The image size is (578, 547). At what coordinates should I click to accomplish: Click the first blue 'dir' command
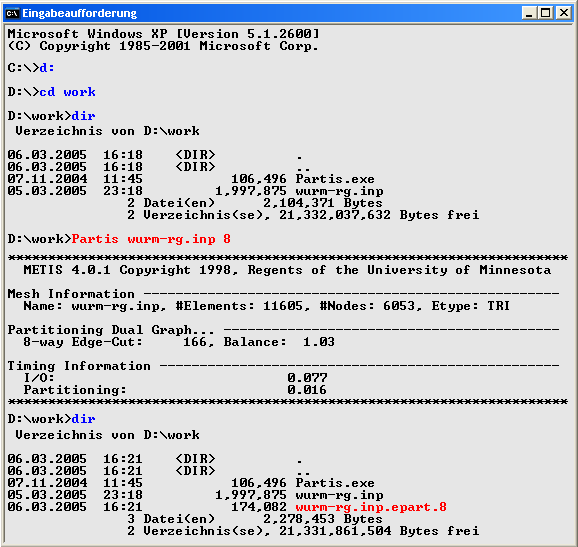pyautogui.click(x=83, y=116)
